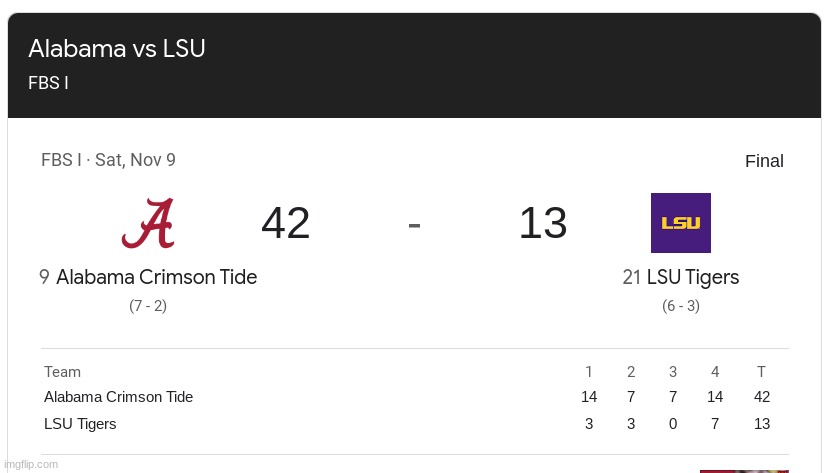Click the purple LSU team logo
The image size is (832, 473).
[x=680, y=223]
